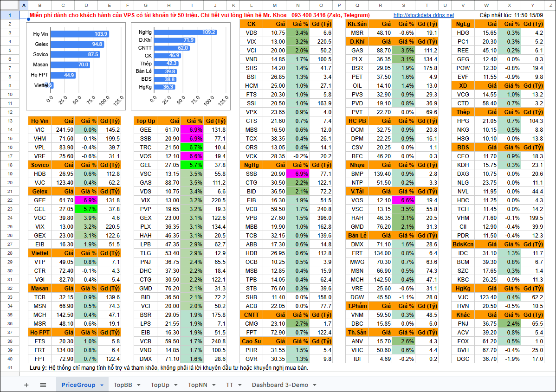Expand PriceGroup tab dropdown arrow

(102, 385)
